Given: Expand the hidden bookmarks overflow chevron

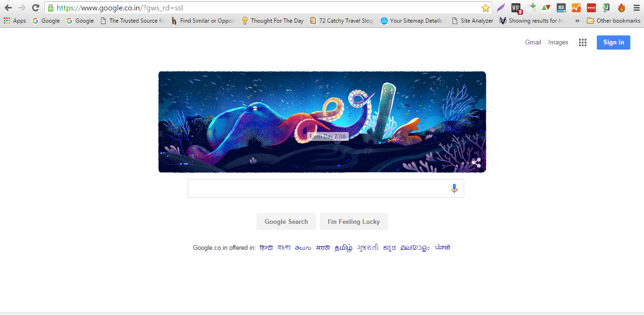Looking at the screenshot, I should tap(577, 21).
